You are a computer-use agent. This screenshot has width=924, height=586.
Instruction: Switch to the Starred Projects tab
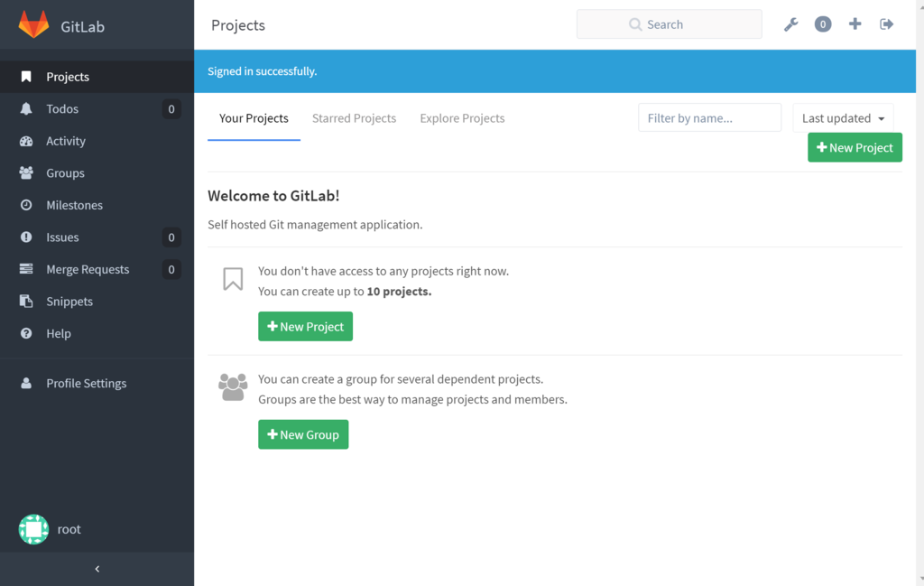click(354, 118)
